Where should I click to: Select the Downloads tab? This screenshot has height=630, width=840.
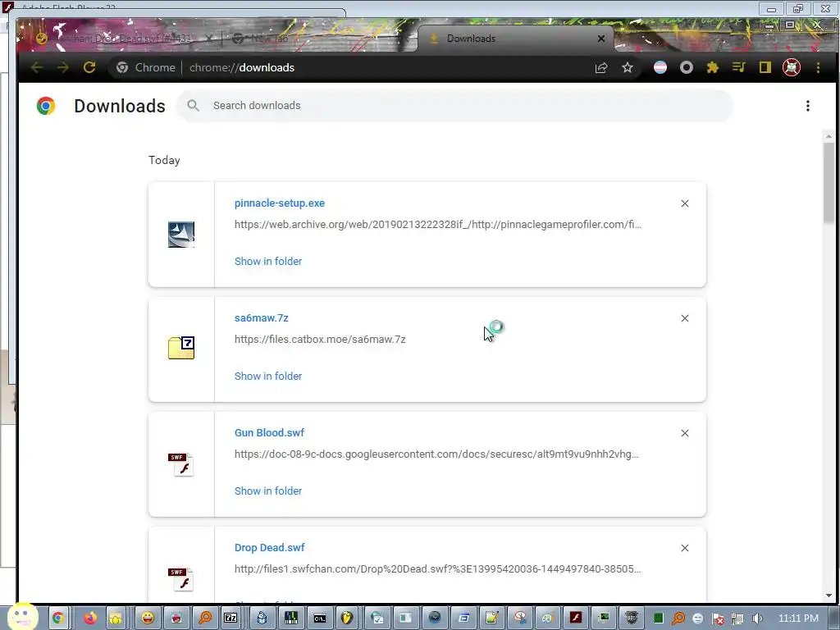point(514,39)
